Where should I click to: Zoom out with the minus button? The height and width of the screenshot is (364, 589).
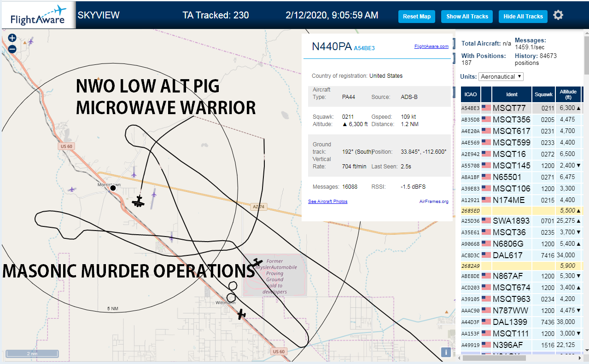[x=12, y=49]
